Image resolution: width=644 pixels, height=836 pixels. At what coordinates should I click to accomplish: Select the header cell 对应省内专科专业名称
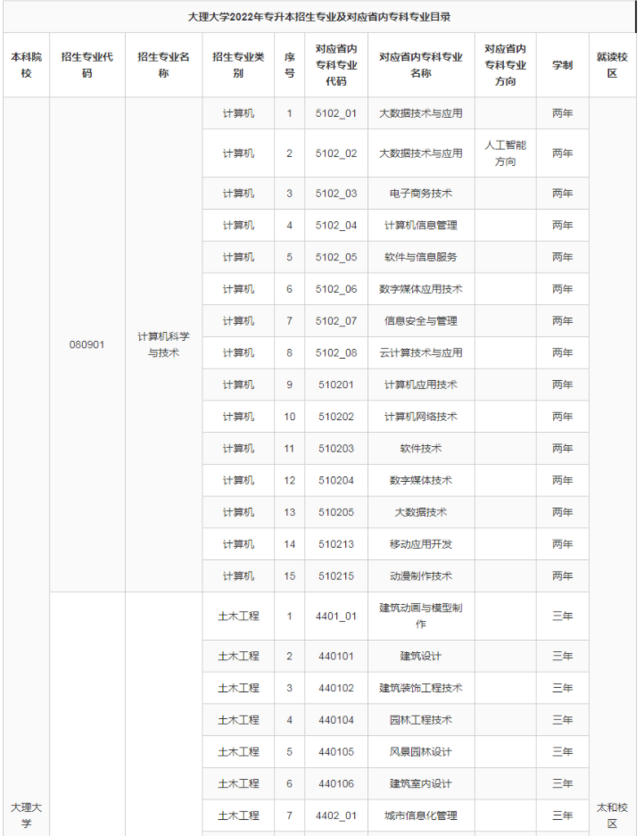pyautogui.click(x=421, y=65)
